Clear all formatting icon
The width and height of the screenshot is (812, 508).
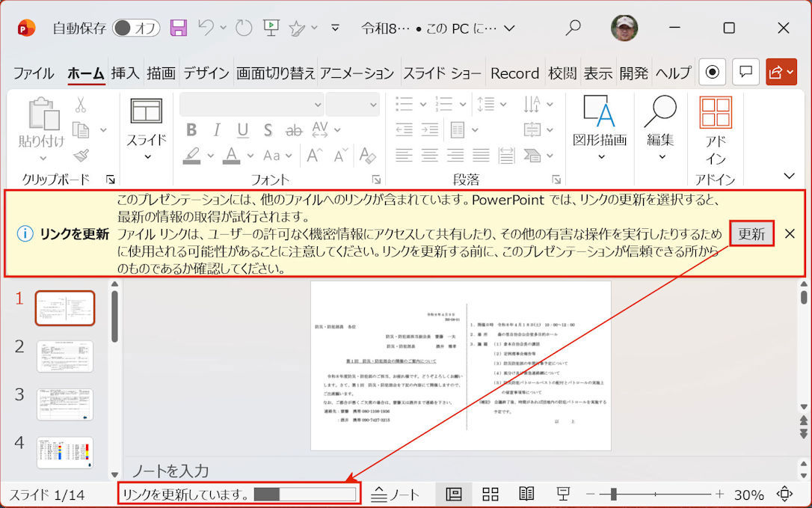click(367, 155)
